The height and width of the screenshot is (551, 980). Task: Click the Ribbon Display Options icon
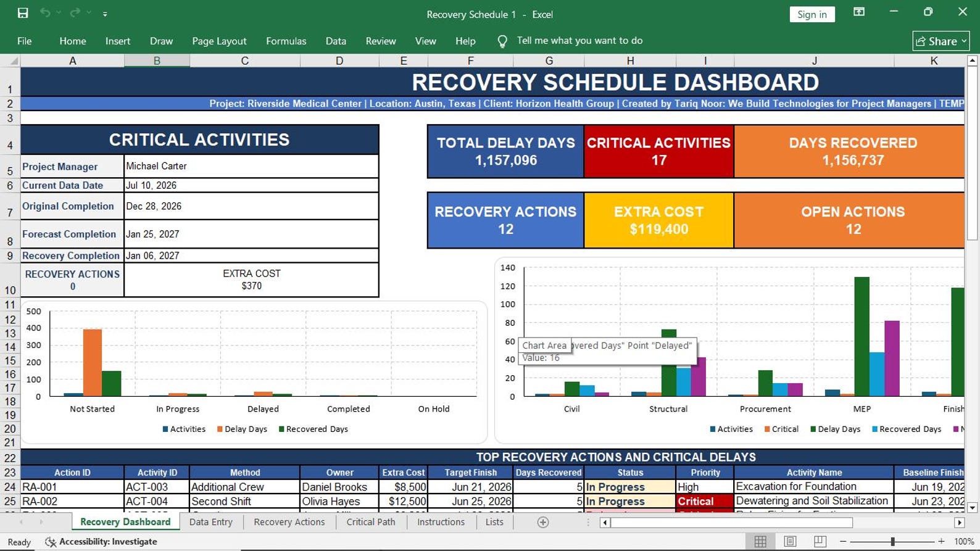[x=858, y=12]
